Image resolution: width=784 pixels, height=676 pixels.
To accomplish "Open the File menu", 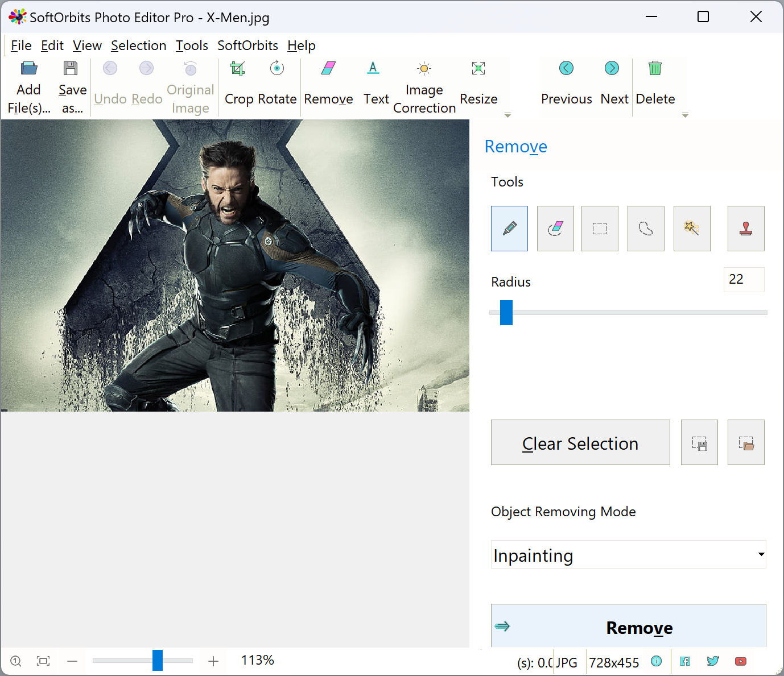I will click(x=21, y=45).
